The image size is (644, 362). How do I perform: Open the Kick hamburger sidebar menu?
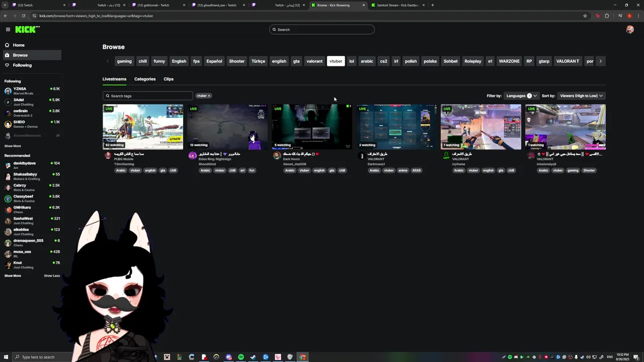pos(8,30)
